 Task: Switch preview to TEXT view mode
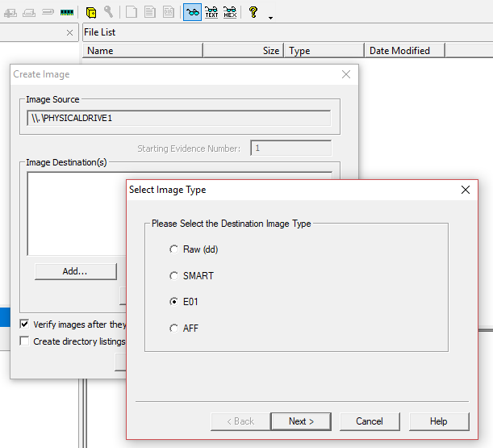(x=211, y=12)
